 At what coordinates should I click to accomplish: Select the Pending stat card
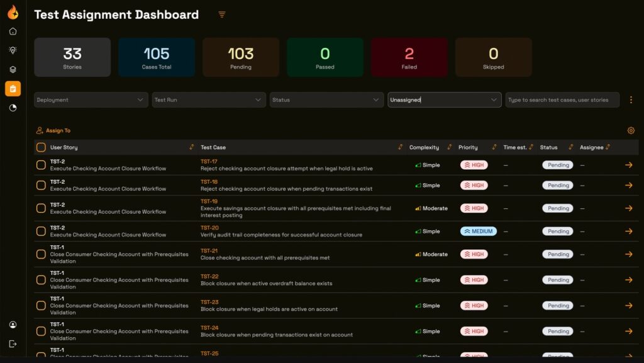point(241,57)
